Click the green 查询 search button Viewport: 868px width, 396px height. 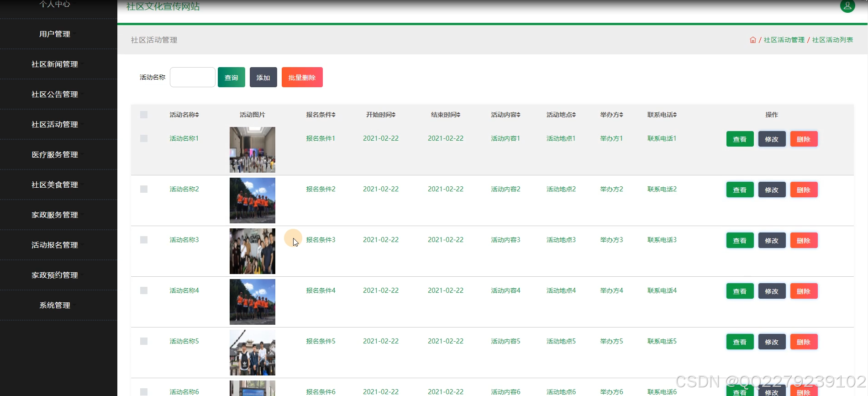tap(231, 77)
